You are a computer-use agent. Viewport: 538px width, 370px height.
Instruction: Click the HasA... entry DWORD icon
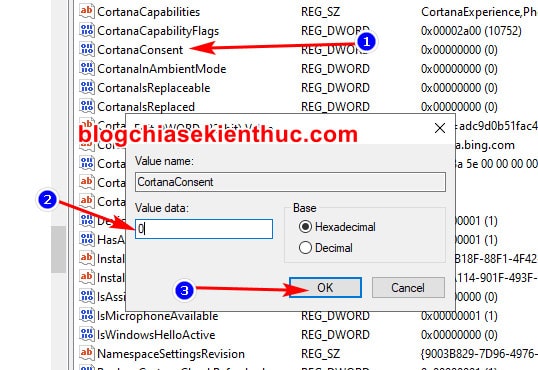coord(86,239)
